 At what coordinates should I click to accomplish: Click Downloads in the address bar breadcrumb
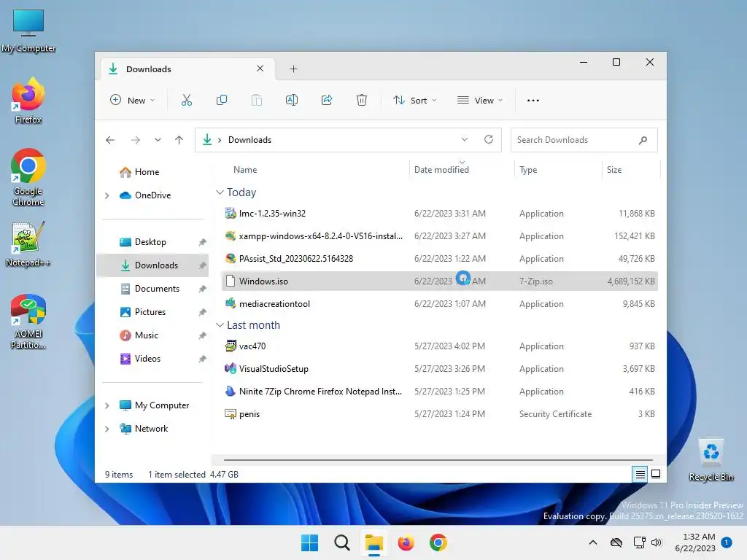click(249, 140)
